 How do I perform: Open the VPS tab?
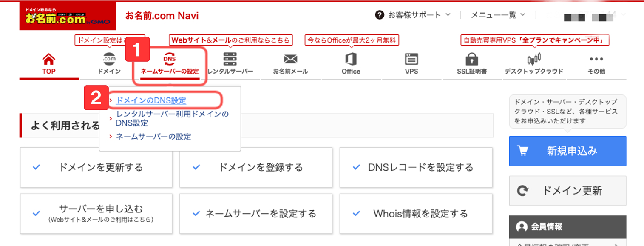411,64
